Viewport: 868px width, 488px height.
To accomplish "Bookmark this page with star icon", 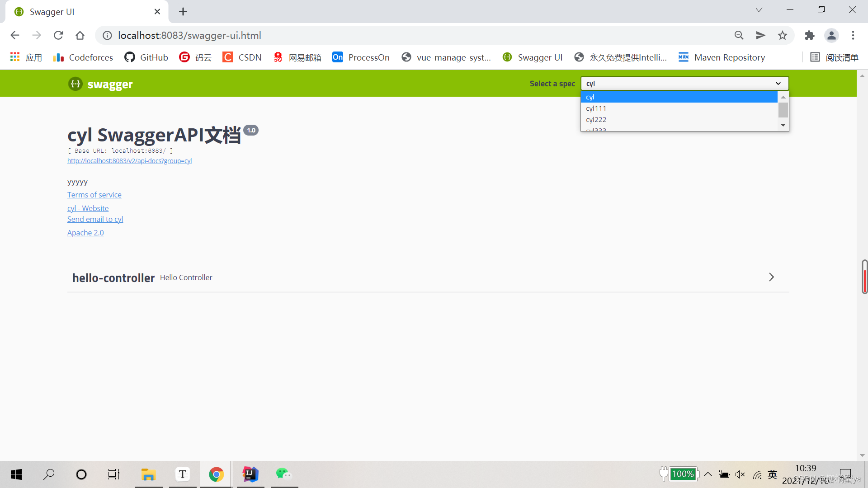I will click(x=783, y=35).
